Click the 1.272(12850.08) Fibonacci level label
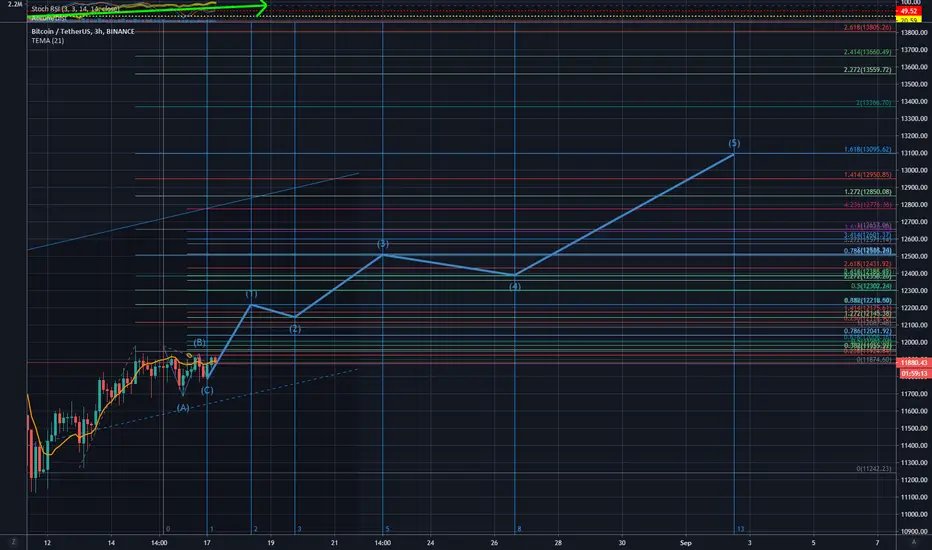932x550 pixels. pyautogui.click(x=868, y=192)
